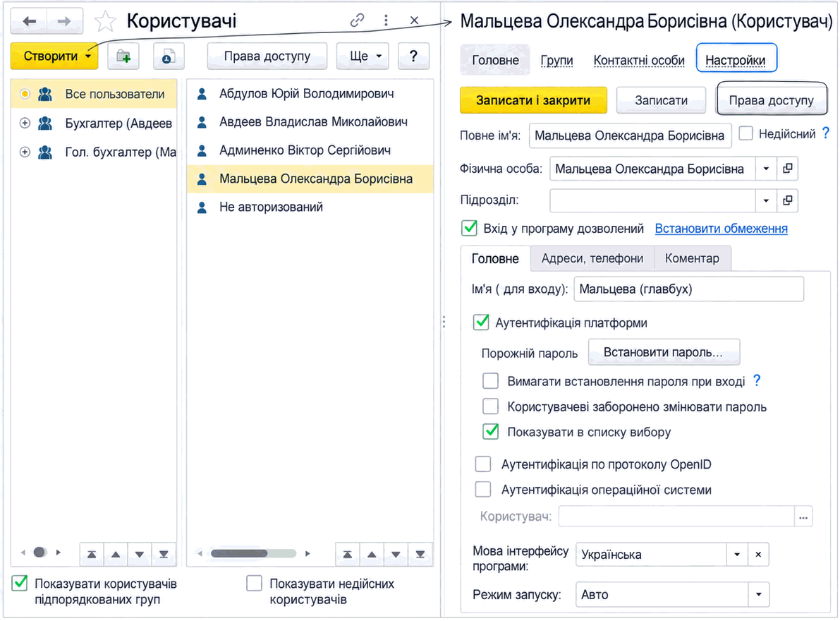Open help with the question mark button

(x=413, y=56)
